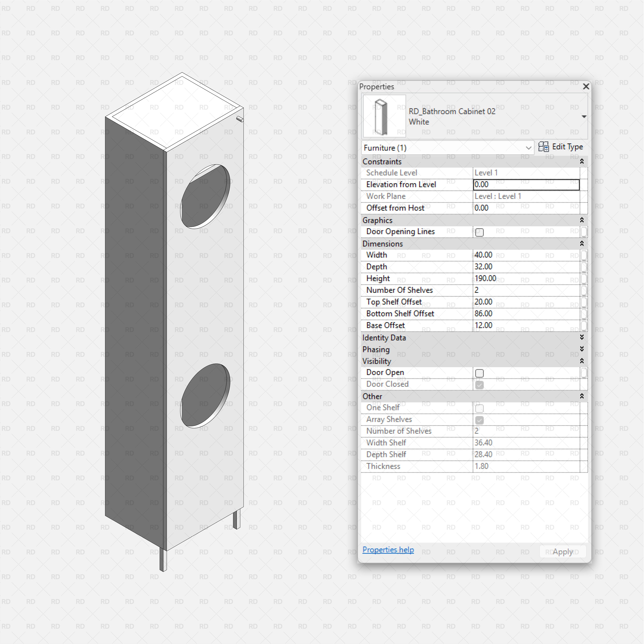
Task: Associate parameter button beside Number Of Shelves
Action: pos(584,290)
